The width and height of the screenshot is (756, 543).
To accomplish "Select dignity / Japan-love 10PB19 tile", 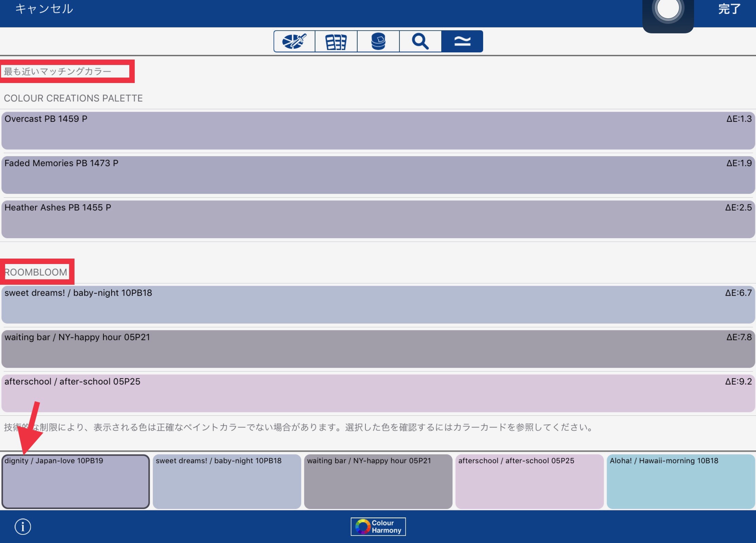I will click(76, 481).
